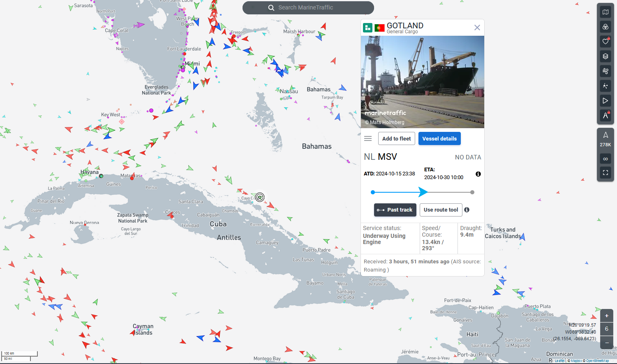
Task: Click the Santiago de Cuba map label
Action: [x=346, y=294]
